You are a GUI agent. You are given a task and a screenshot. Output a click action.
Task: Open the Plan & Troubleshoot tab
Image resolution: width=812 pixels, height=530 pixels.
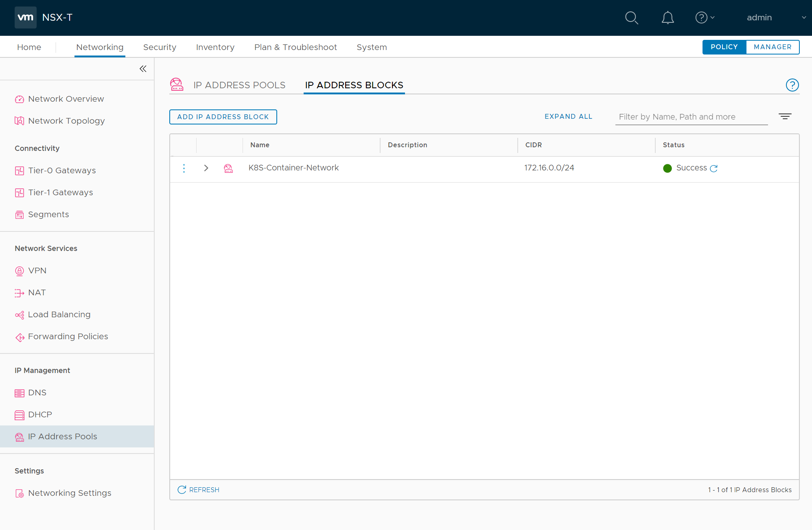pos(295,47)
